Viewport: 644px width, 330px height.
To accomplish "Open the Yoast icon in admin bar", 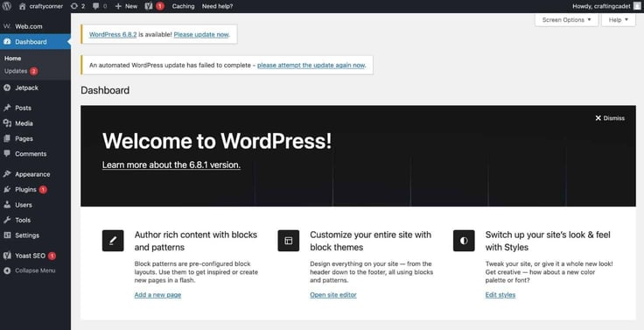I will pos(149,6).
